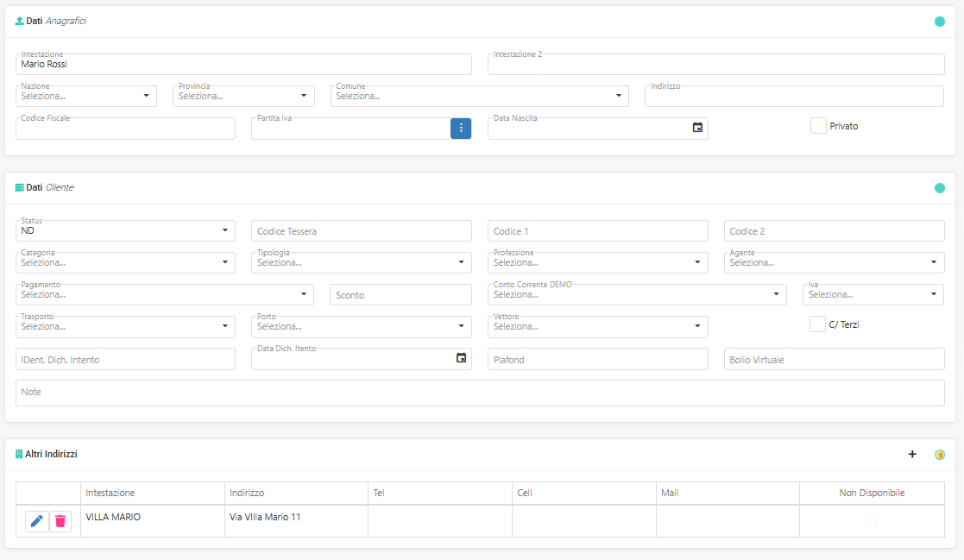Open the Data Nascita calendar picker
The image size is (964, 560).
pos(697,128)
